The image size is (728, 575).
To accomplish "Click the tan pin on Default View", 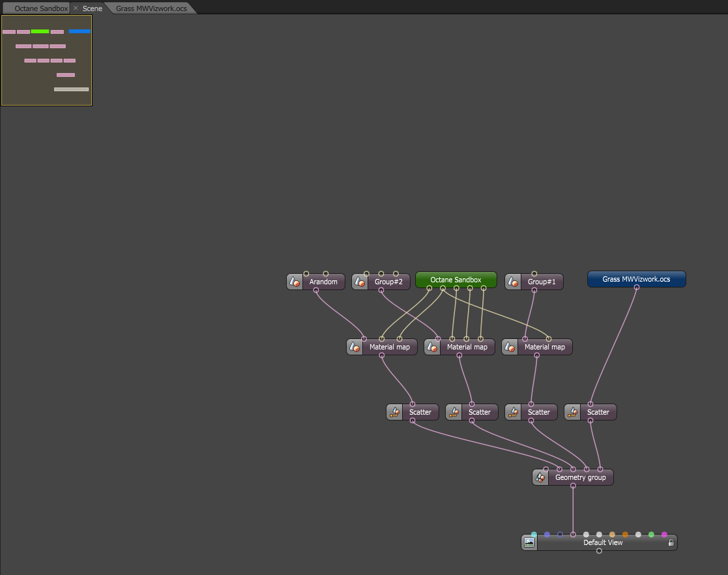I will (x=612, y=535).
